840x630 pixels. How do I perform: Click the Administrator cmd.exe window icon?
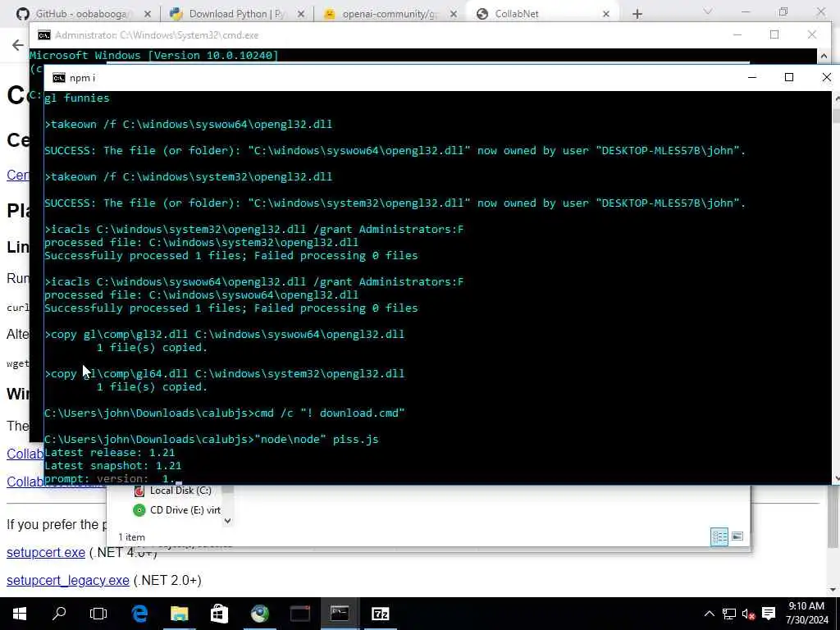(x=44, y=35)
